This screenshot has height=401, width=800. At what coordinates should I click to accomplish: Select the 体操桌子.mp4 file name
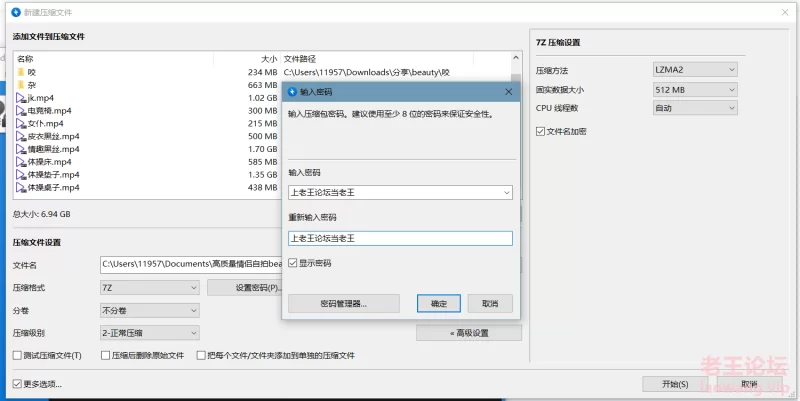point(54,187)
